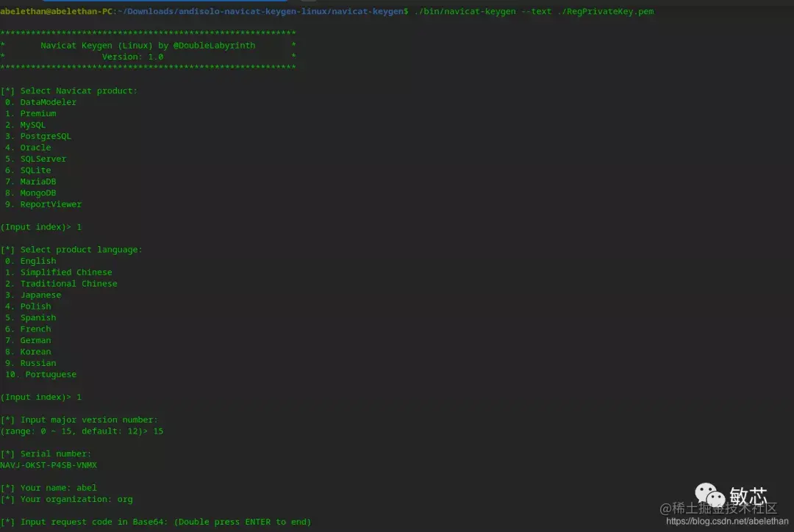Click the 'Version: 1.0' banner line

point(132,57)
